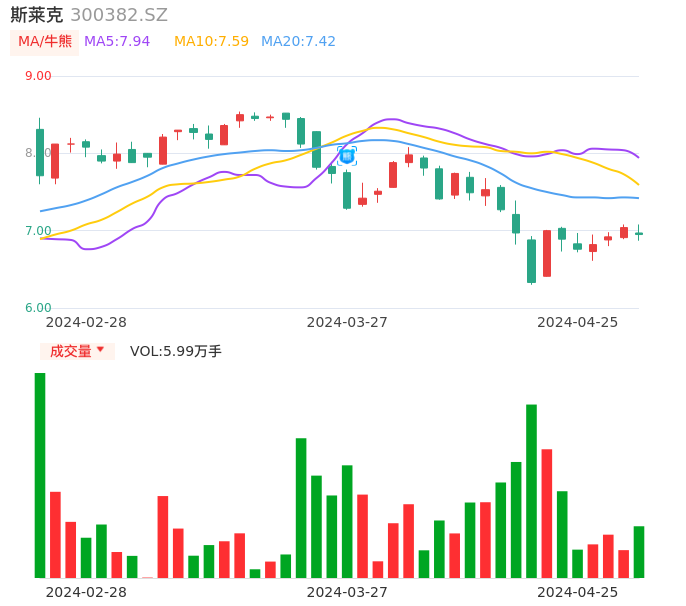Click the 2024-02-28 date label under the volume chart

click(x=86, y=592)
